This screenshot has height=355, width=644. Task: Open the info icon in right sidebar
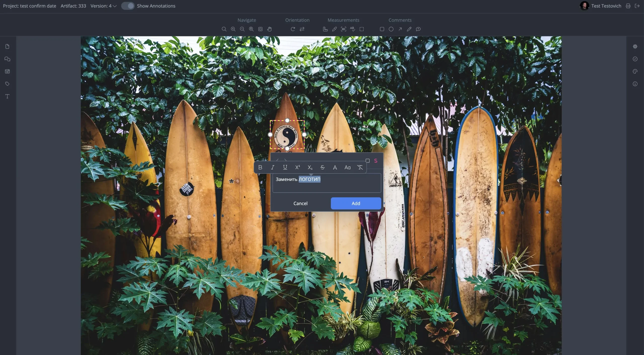[635, 84]
